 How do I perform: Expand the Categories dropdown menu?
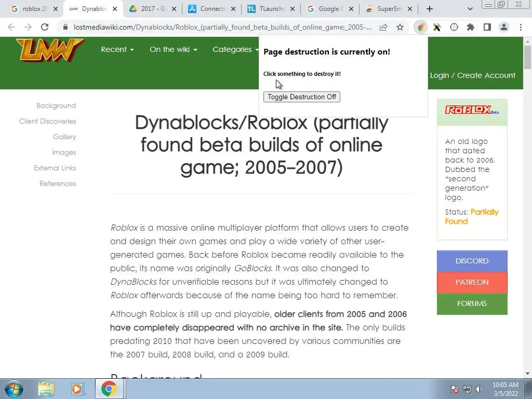[235, 49]
